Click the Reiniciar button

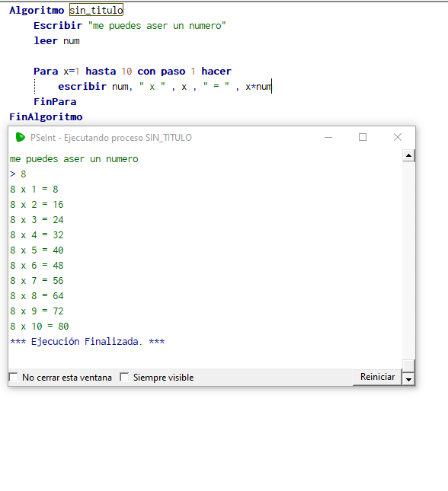[377, 377]
